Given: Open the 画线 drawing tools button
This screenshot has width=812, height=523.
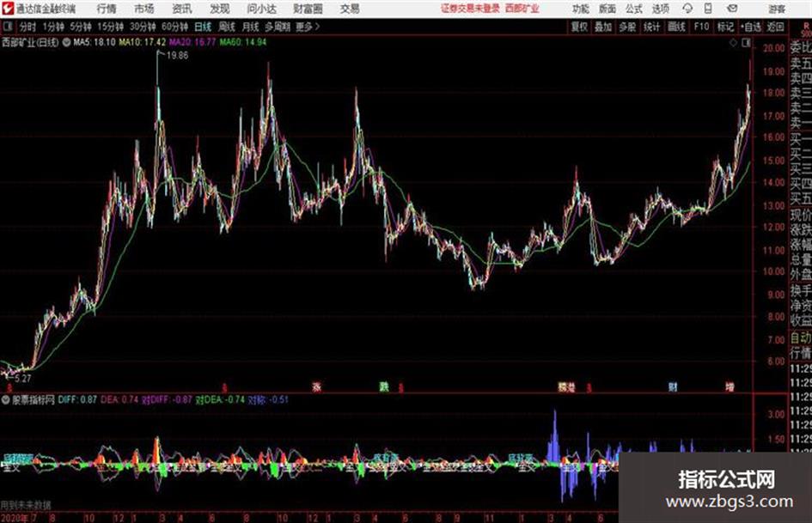Looking at the screenshot, I should click(x=676, y=27).
